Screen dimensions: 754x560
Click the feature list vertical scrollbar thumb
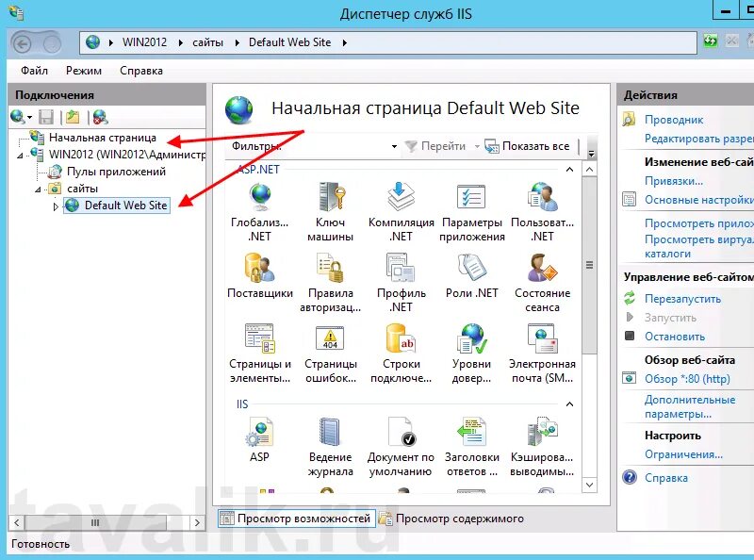click(x=590, y=265)
